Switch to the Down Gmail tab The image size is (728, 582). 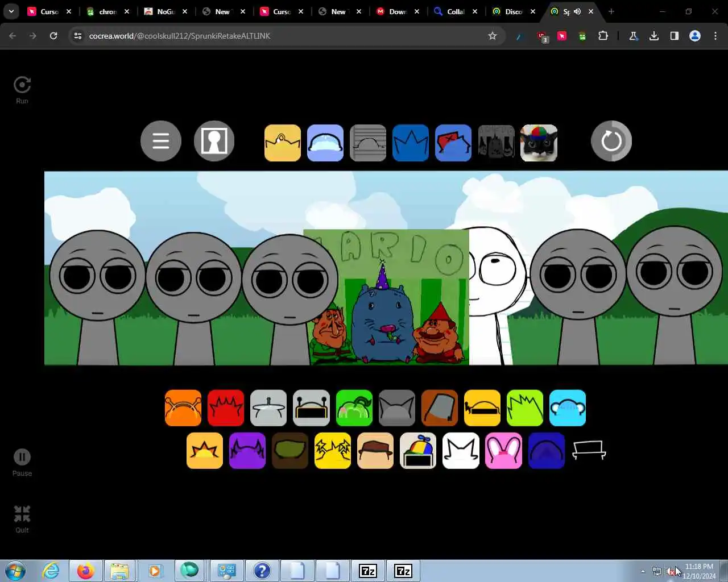[398, 11]
